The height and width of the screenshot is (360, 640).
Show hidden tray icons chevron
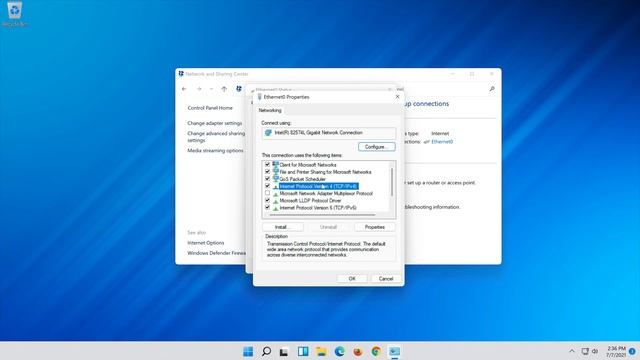point(572,351)
